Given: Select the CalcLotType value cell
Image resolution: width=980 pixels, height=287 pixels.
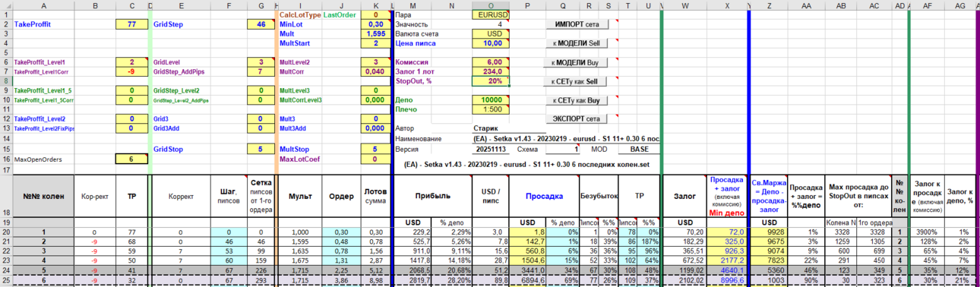Looking at the screenshot, I should point(375,14).
